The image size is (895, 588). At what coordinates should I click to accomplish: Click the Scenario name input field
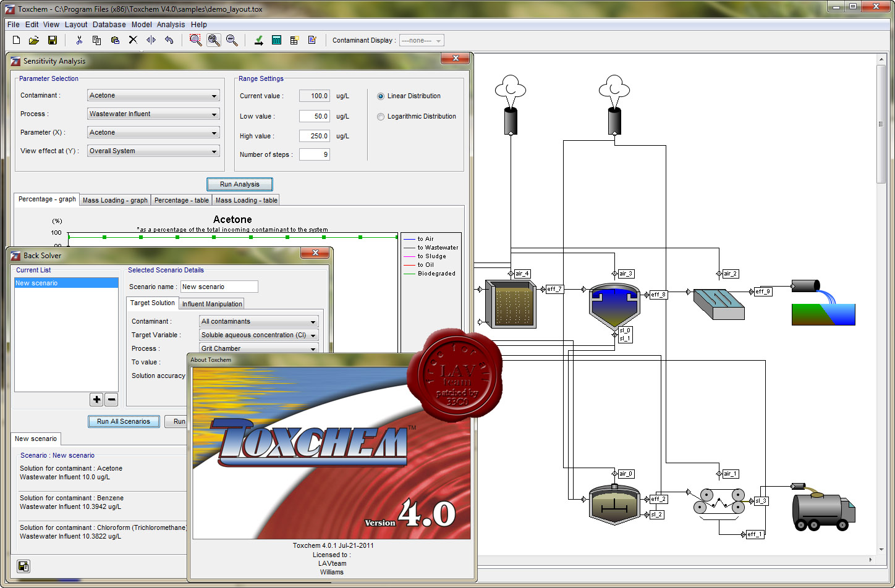point(219,287)
